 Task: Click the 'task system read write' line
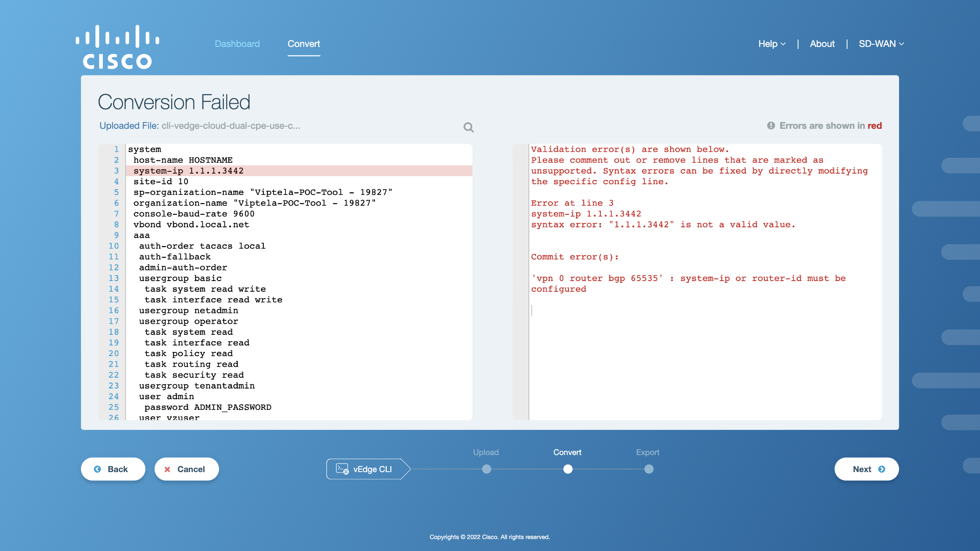(x=205, y=289)
